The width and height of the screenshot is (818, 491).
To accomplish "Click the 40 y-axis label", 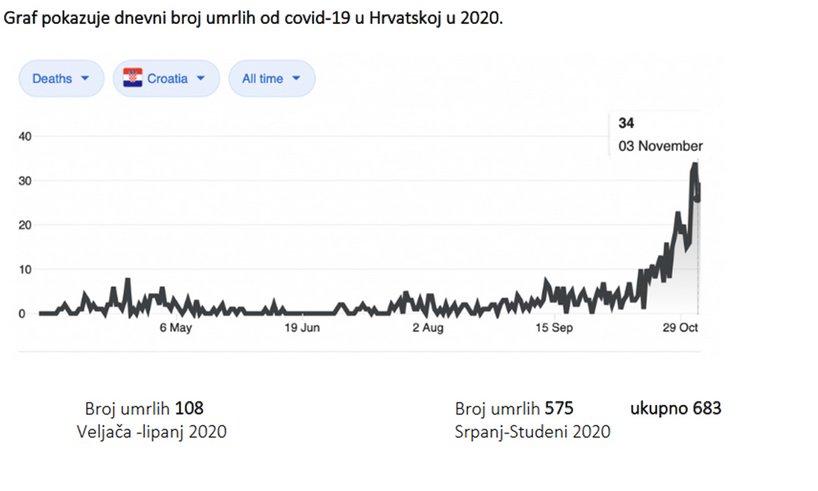I will click(x=25, y=136).
